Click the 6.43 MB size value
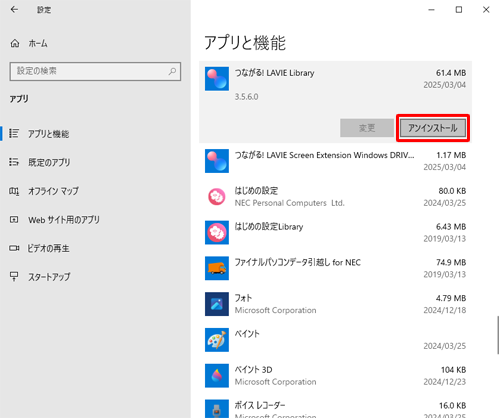The height and width of the screenshot is (418, 500). pos(451,227)
